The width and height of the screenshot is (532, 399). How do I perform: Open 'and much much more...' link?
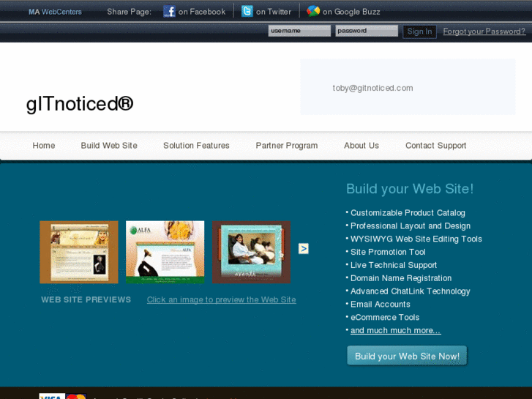tap(396, 330)
